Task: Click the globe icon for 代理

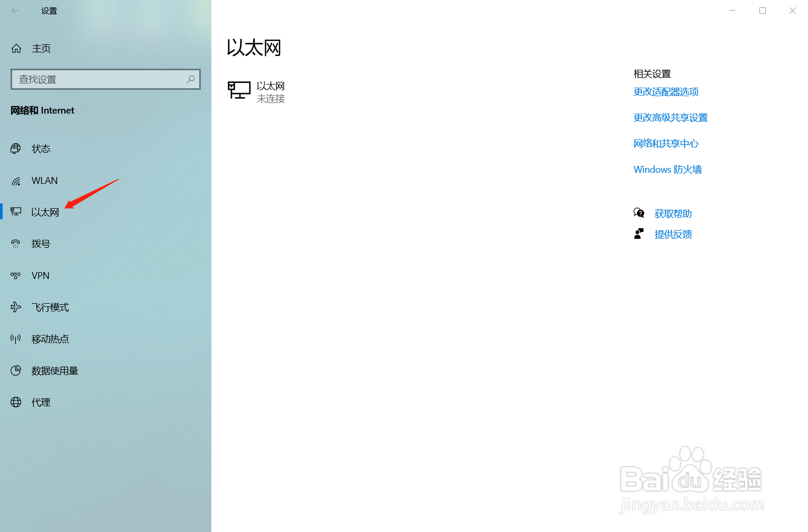Action: [16, 402]
